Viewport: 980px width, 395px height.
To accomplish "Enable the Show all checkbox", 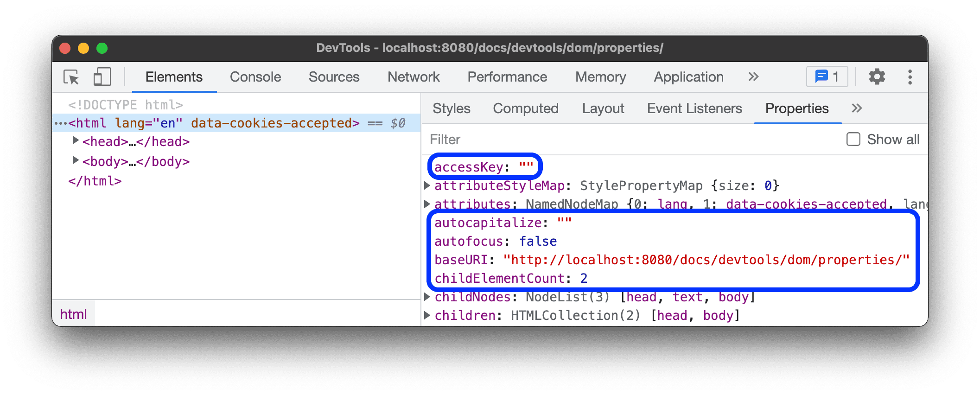I will coord(853,140).
